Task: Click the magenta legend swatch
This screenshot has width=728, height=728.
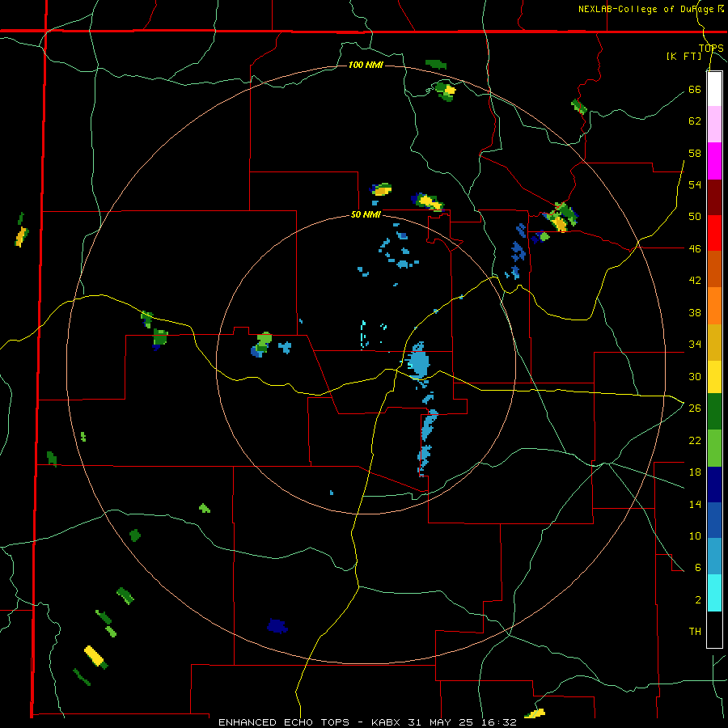Action: click(x=714, y=161)
